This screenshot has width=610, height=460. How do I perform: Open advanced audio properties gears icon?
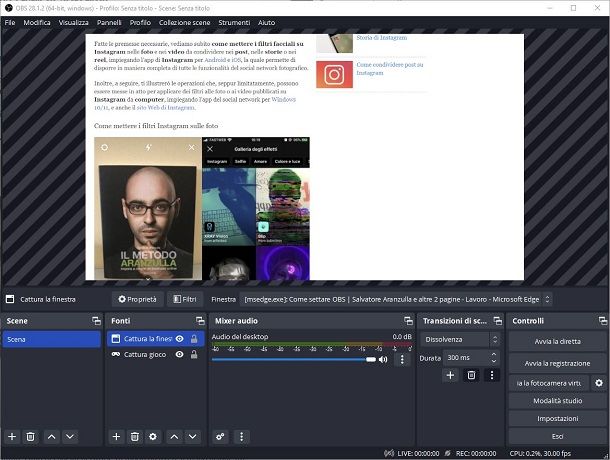click(x=220, y=437)
